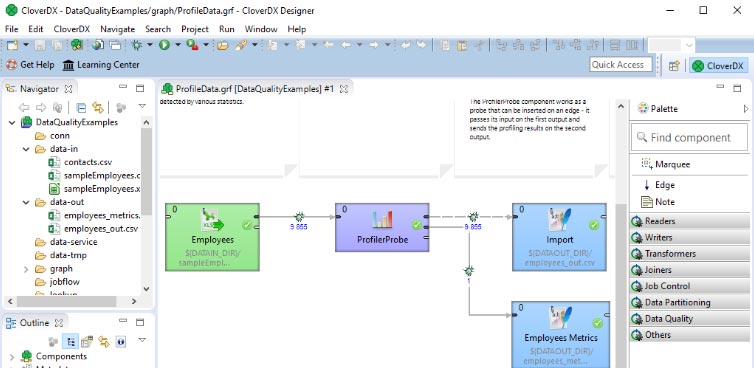Click the New wizard toolbar icon

(x=13, y=45)
